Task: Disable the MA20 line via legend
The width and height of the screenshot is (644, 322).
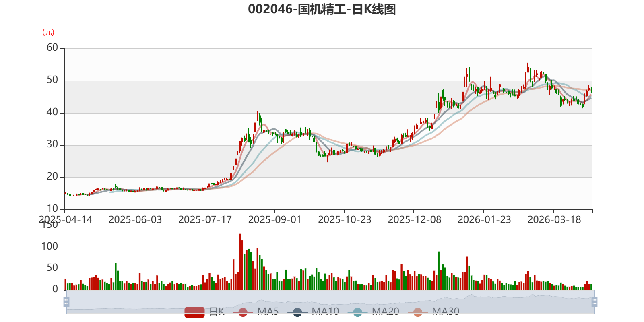Action: point(374,312)
